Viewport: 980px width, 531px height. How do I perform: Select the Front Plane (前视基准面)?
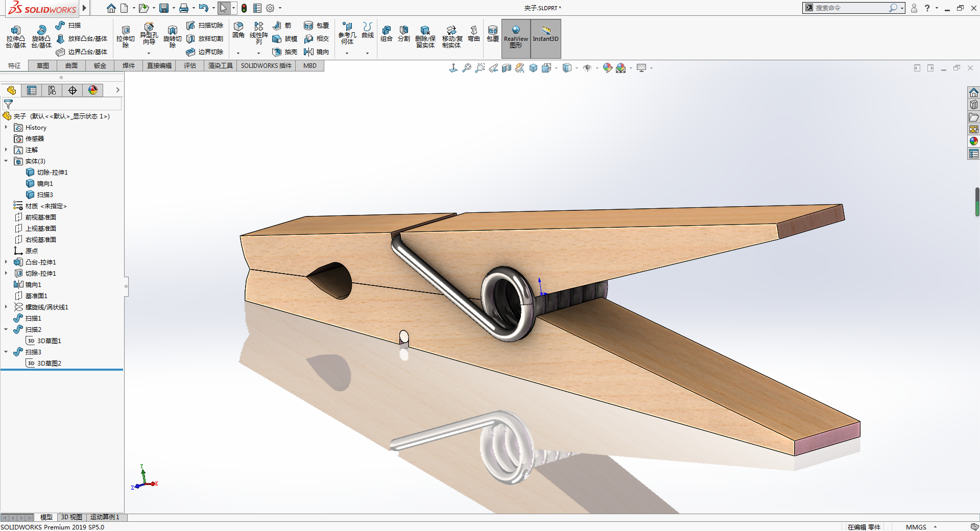(35, 217)
